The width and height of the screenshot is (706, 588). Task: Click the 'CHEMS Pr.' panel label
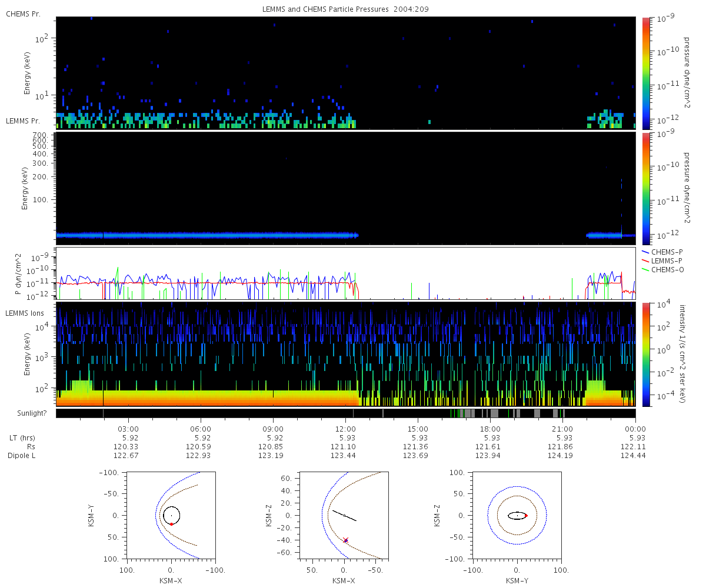tap(23, 14)
